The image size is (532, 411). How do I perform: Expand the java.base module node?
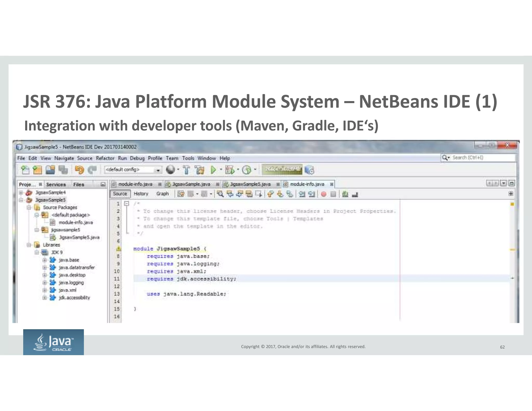(x=44, y=260)
